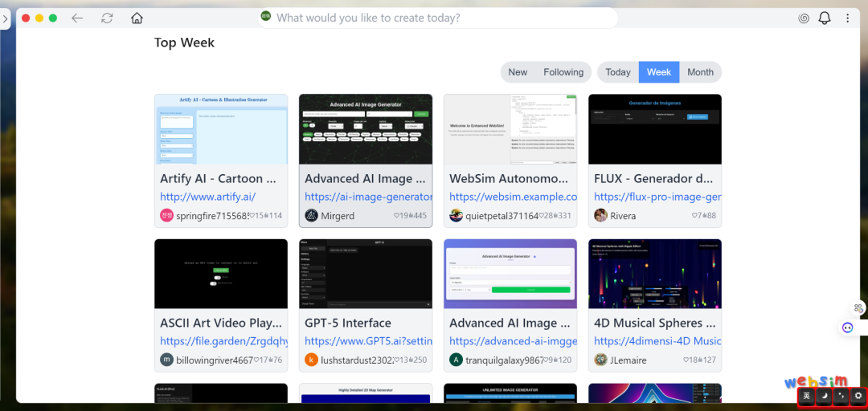This screenshot has width=868, height=411.
Task: Switch to the Following tab
Action: 563,72
